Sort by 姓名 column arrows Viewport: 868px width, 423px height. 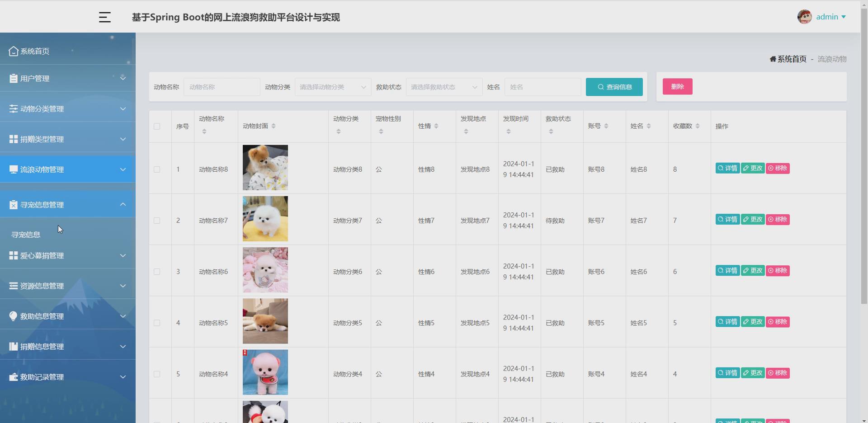649,126
